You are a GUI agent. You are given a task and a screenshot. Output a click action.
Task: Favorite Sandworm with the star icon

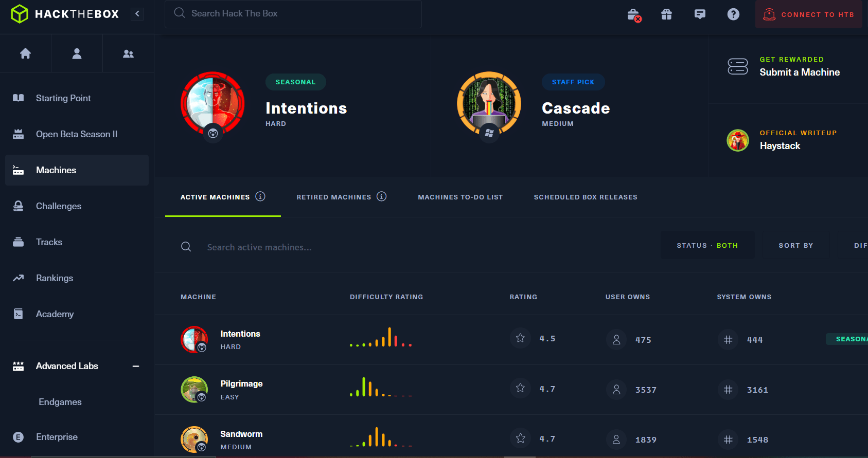click(x=520, y=438)
